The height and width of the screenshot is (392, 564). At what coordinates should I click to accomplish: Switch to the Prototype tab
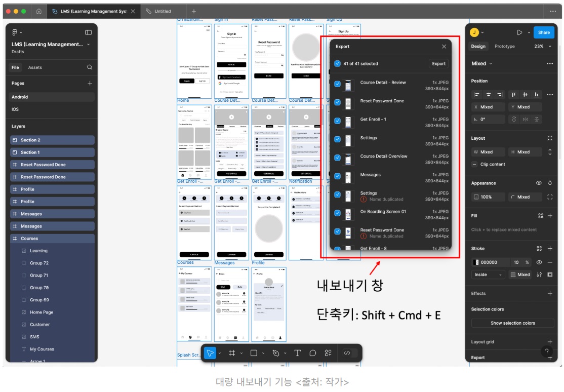[504, 47]
